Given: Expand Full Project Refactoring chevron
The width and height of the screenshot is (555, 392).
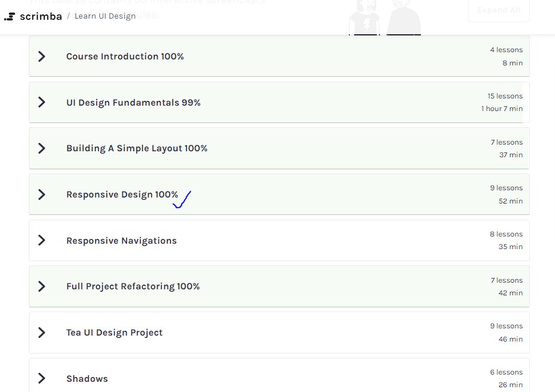Looking at the screenshot, I should (42, 286).
